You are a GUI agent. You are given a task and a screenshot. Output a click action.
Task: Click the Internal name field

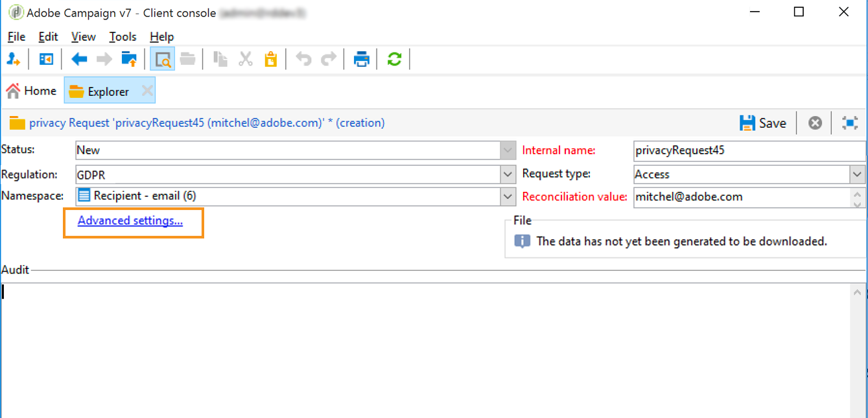pos(749,150)
